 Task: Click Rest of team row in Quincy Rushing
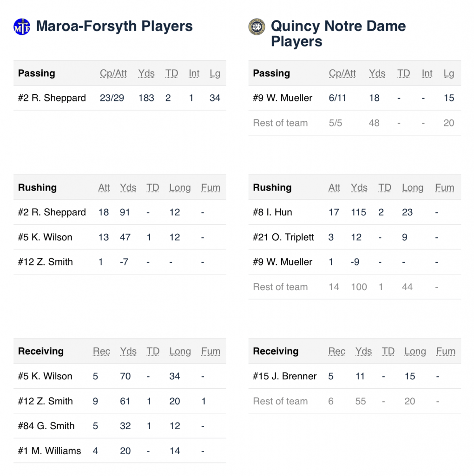pyautogui.click(x=355, y=287)
